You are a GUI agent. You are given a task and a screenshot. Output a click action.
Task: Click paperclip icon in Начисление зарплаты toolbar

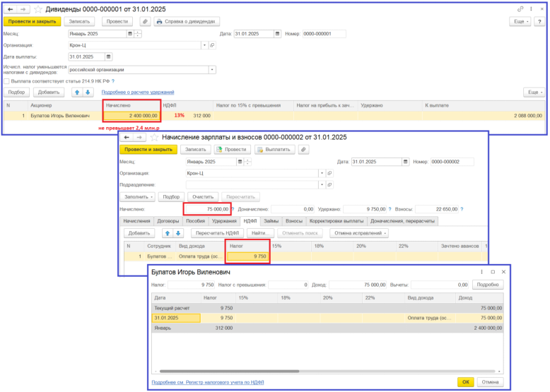pos(303,150)
